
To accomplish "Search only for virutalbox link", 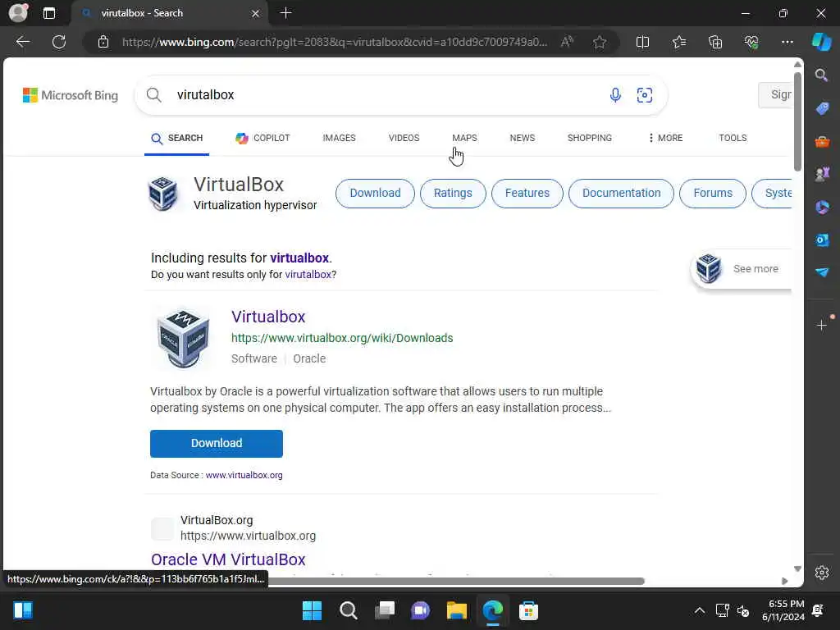I will point(308,274).
